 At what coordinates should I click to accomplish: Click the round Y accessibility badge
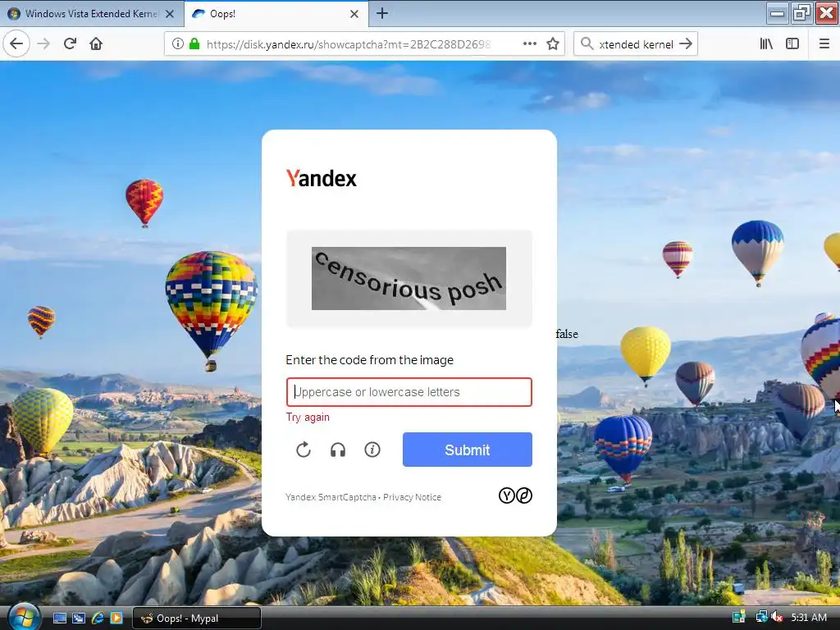[506, 495]
